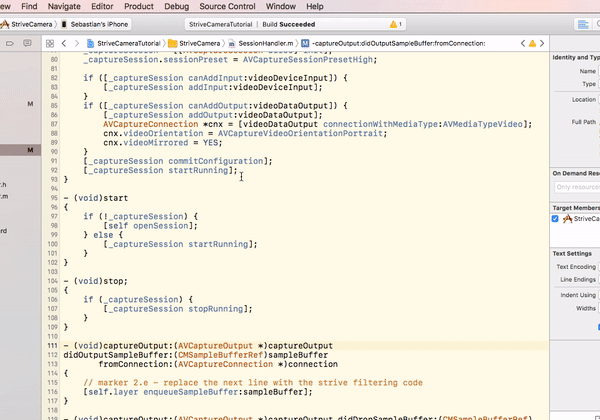
Task: Click AVCaptureVideoOrientationPortrait constant
Action: point(300,133)
